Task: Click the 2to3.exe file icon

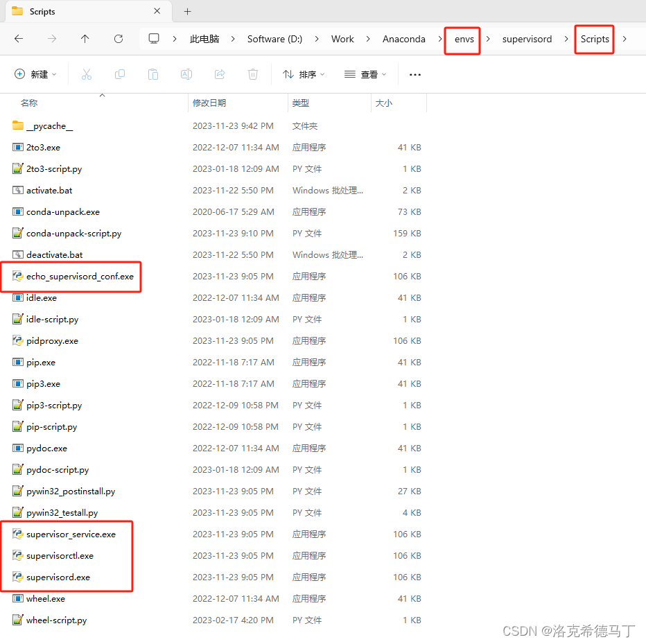Action: coord(18,147)
